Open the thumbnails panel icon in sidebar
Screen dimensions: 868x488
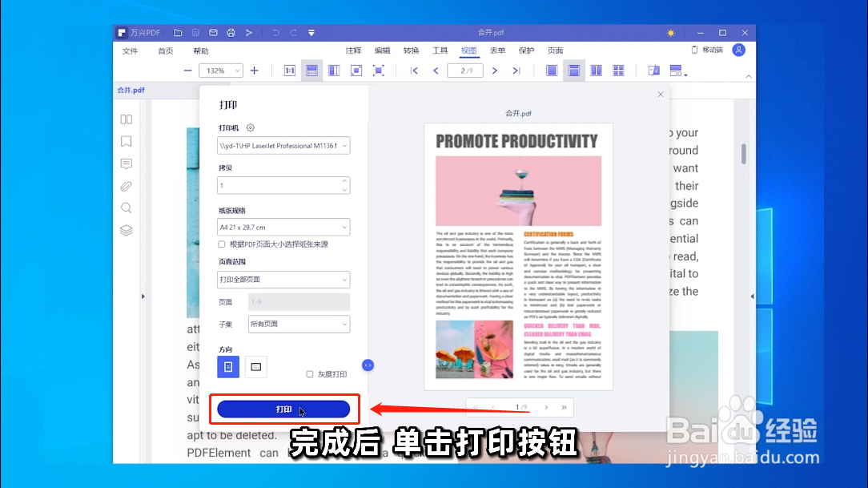click(127, 119)
